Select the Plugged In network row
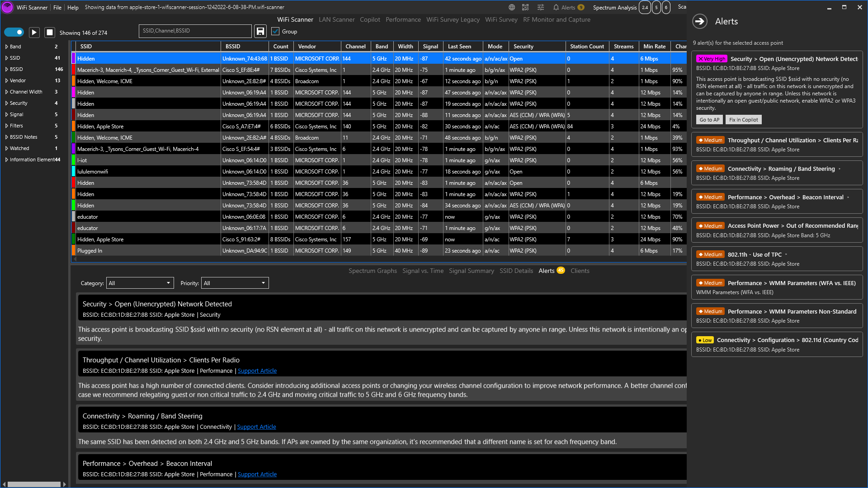 pos(379,251)
